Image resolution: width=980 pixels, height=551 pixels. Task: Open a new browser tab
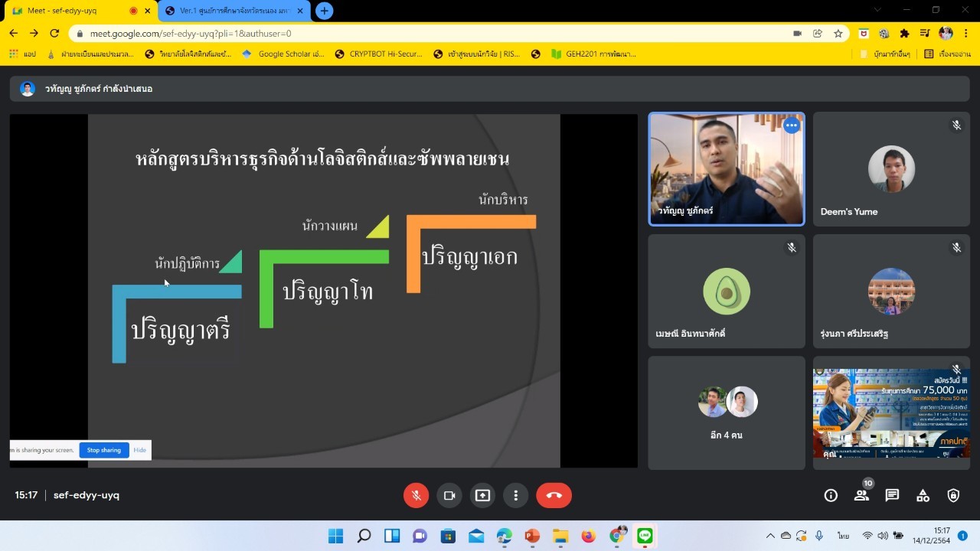(x=325, y=11)
